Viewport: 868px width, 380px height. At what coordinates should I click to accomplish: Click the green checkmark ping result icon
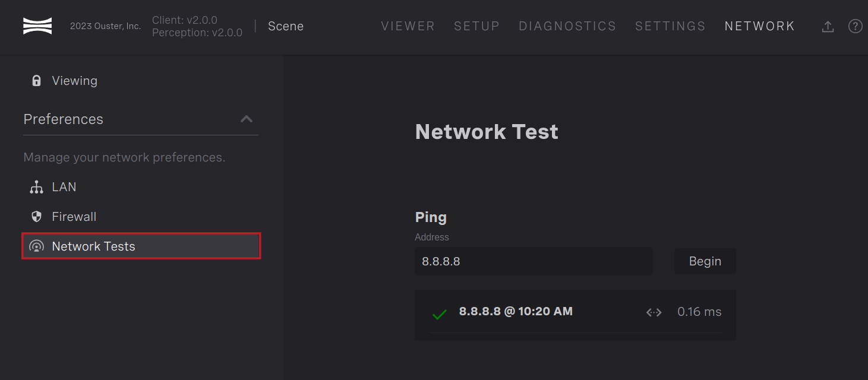click(x=439, y=315)
